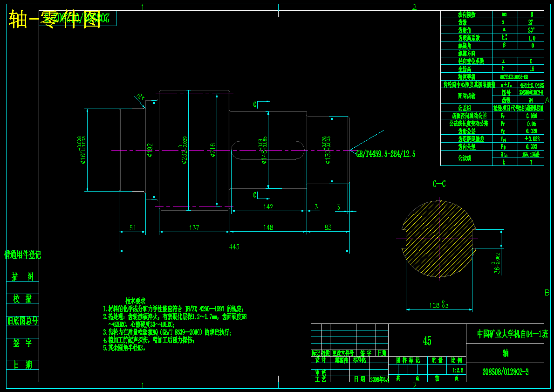Viewport: 554px width, 392px height.
Task: Click the 借通用件登记 label in left margin
Action: 23,254
